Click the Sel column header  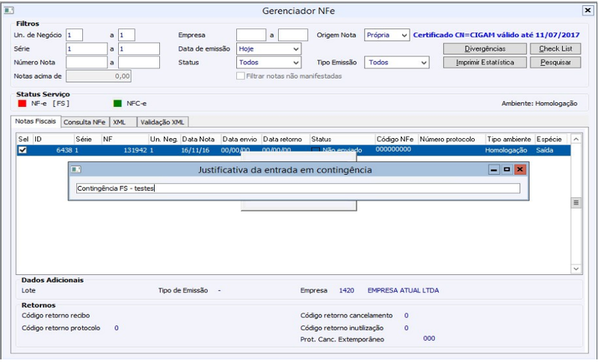click(x=25, y=139)
